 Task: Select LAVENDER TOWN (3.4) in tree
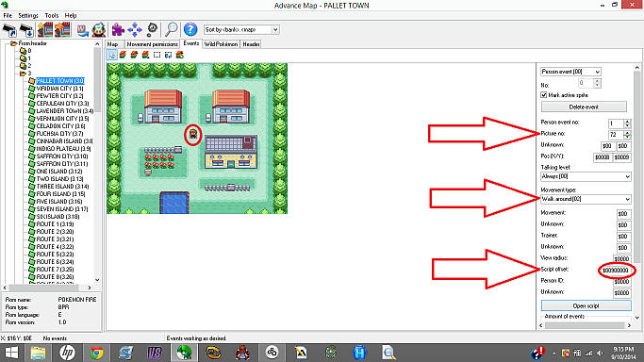65,111
